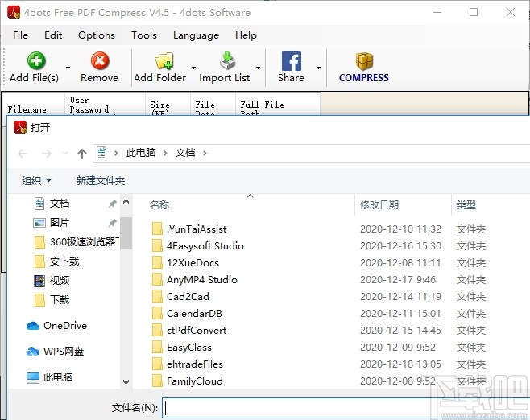530x420 pixels.
Task: Expand the 组织 dropdown
Action: 36,180
